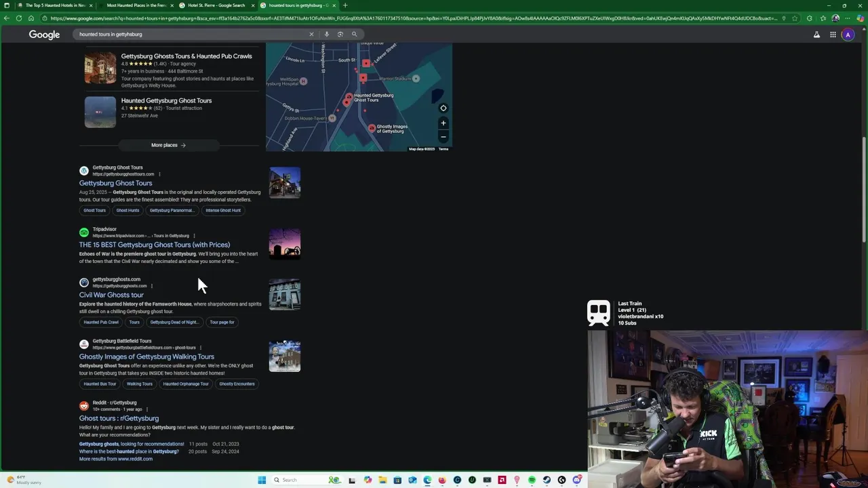Open more options for Reddit result
This screenshot has height=488, width=868.
pos(147,409)
